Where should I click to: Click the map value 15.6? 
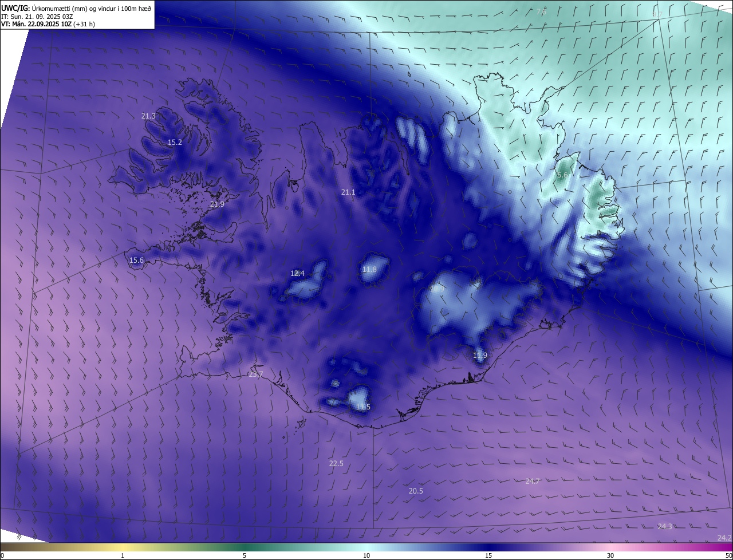[136, 260]
